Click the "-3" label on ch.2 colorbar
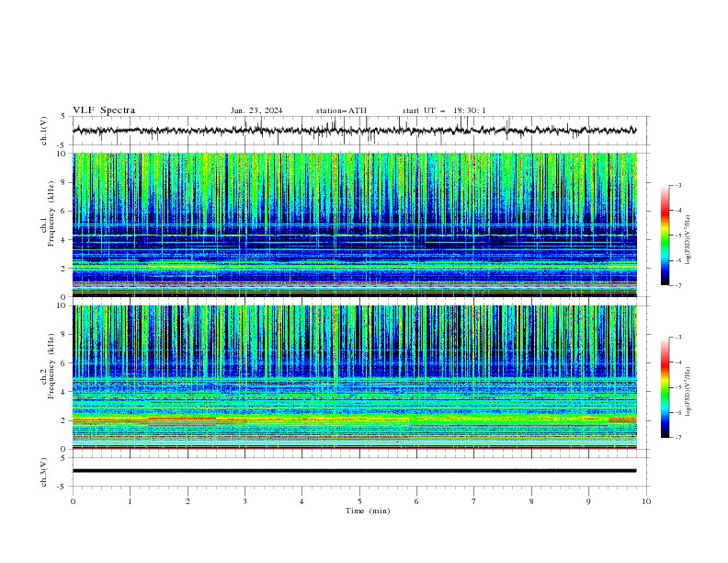The height and width of the screenshot is (563, 728). 677,338
